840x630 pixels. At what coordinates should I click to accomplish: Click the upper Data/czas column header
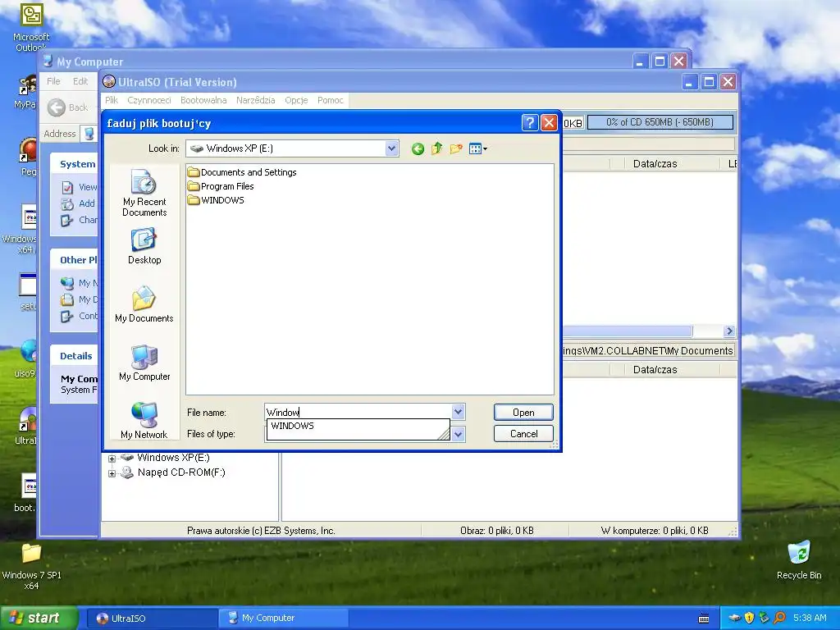(655, 164)
